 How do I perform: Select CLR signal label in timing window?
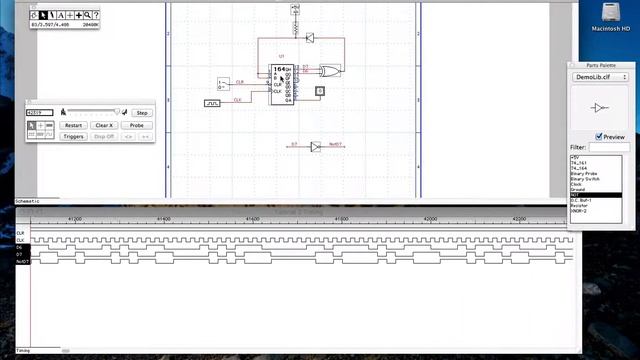(20, 233)
